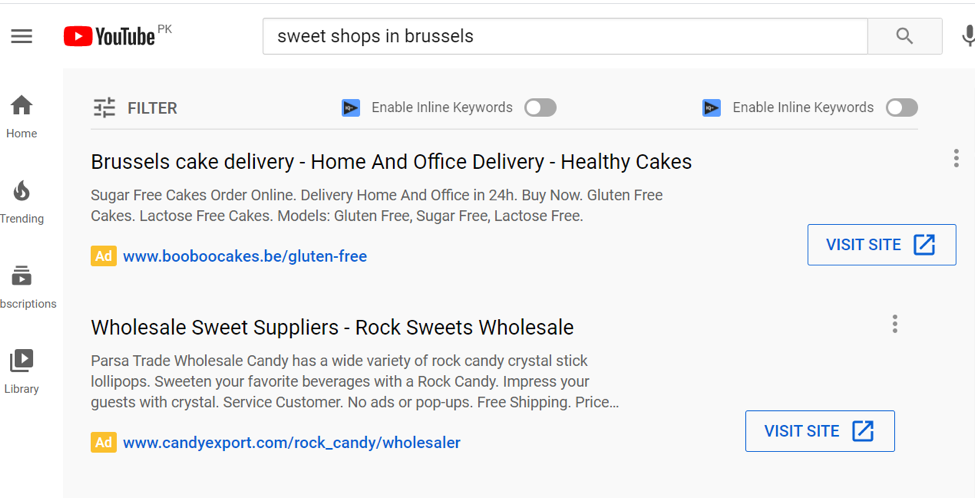Open Subscriptions from the sidebar
This screenshot has width=977, height=499.
[25, 287]
